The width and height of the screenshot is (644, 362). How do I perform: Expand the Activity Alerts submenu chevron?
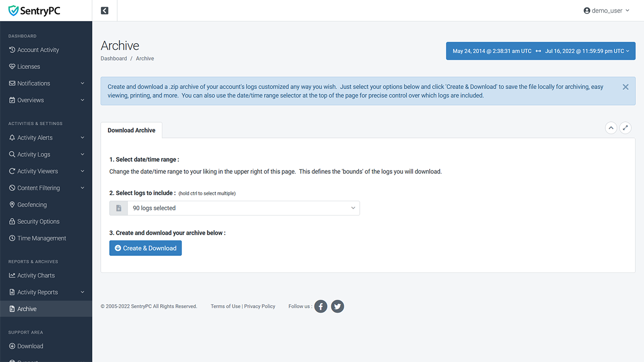pos(83,138)
